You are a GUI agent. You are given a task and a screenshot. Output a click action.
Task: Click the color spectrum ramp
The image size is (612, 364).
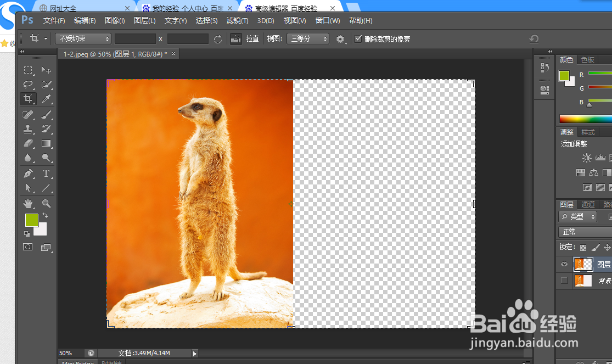coord(586,119)
